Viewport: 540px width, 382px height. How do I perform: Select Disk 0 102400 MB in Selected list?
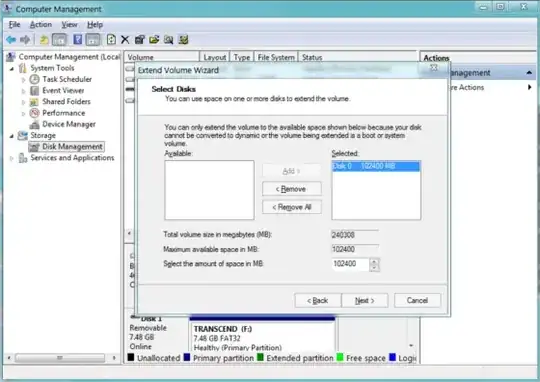click(376, 166)
